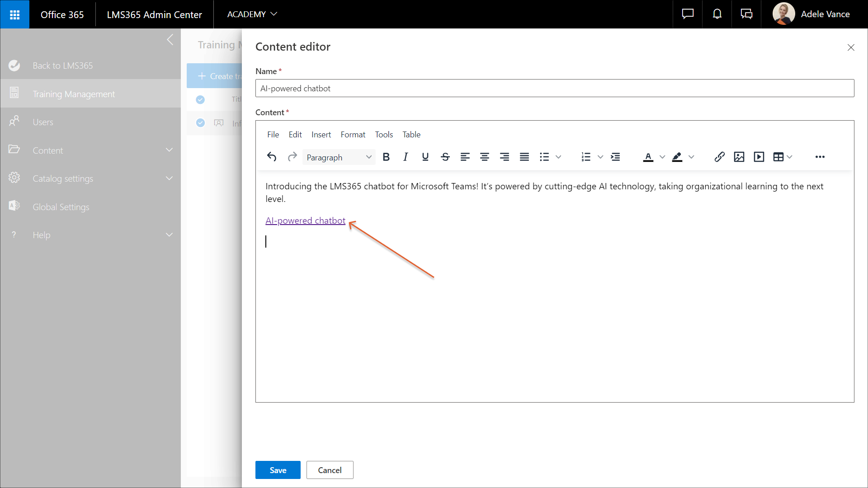
Task: Toggle Italic formatting
Action: coord(406,157)
